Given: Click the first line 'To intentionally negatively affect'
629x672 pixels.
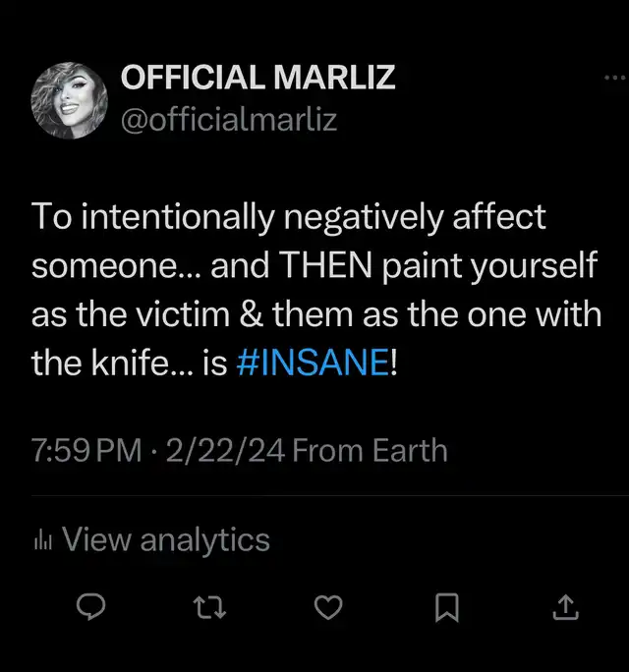Looking at the screenshot, I should [288, 217].
